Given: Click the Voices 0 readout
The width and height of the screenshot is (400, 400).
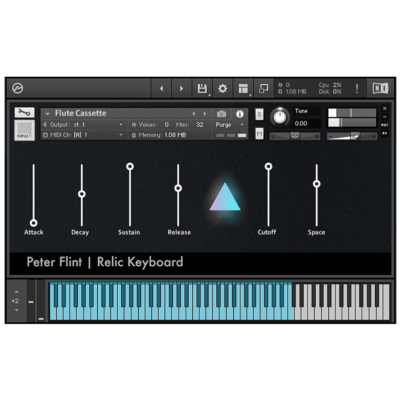Looking at the screenshot, I should coord(150,125).
